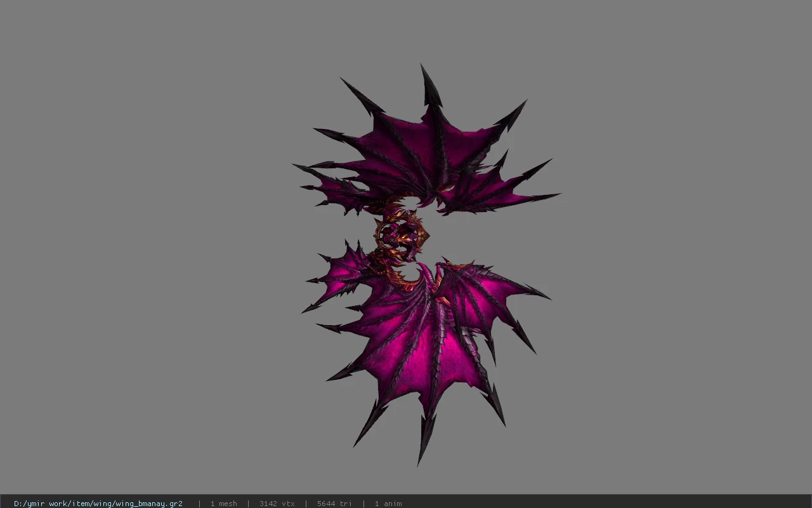This screenshot has height=508, width=812.
Task: Click the '1 anim' status entry
Action: pos(388,504)
